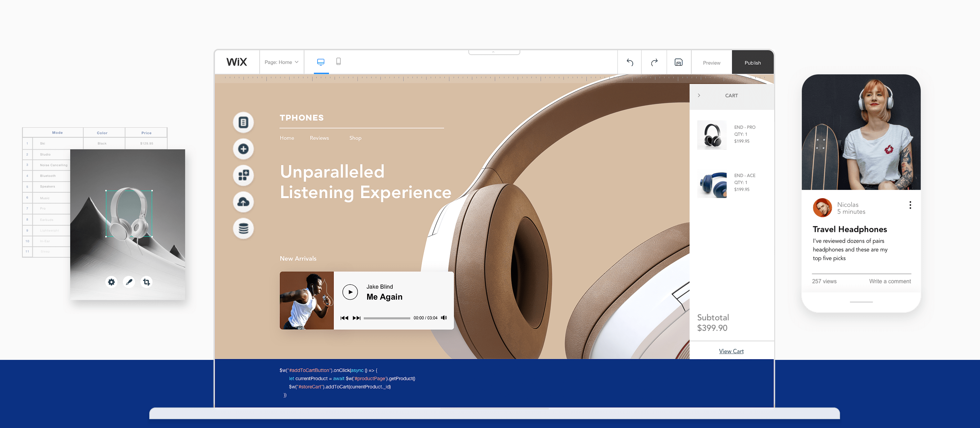Image resolution: width=980 pixels, height=428 pixels.
Task: Select the Speakers table row
Action: [46, 186]
